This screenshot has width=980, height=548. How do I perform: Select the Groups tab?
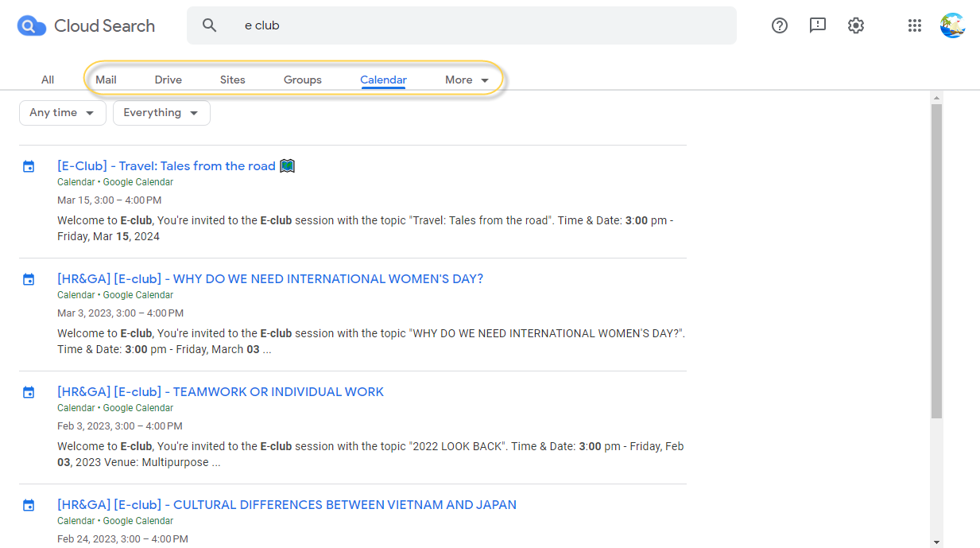tap(302, 80)
